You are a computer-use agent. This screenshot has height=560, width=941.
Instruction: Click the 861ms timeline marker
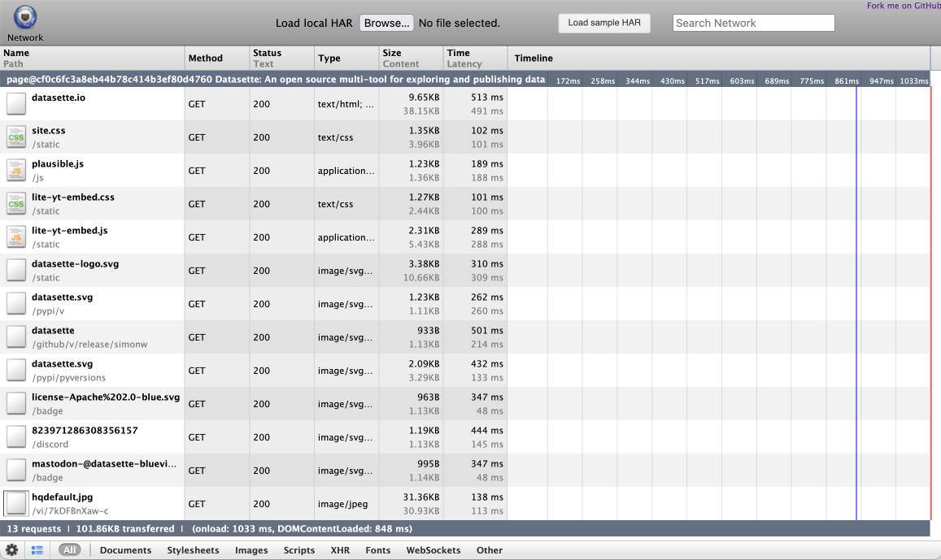[x=846, y=81]
